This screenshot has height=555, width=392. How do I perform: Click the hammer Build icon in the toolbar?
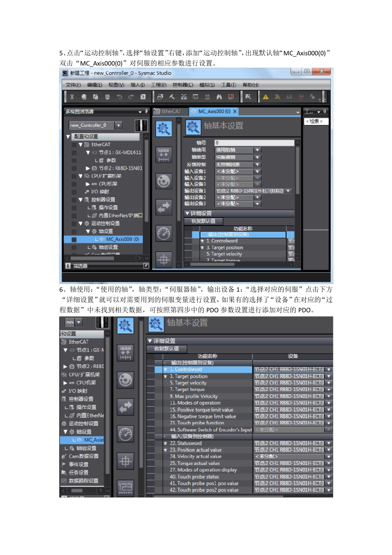[x=172, y=97]
